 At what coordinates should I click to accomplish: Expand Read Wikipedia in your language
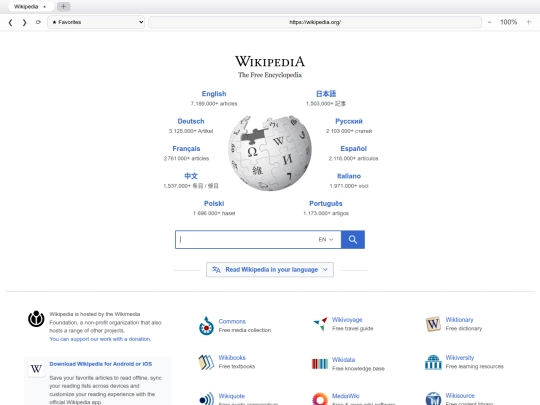[270, 270]
